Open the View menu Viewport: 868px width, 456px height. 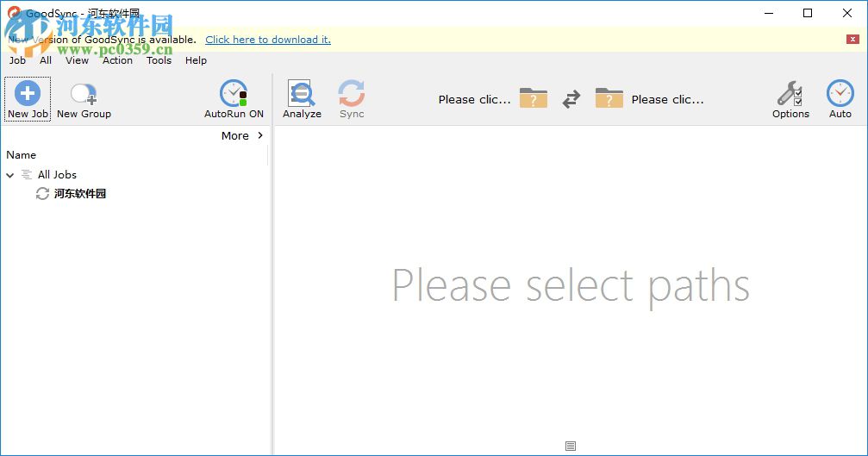[77, 60]
